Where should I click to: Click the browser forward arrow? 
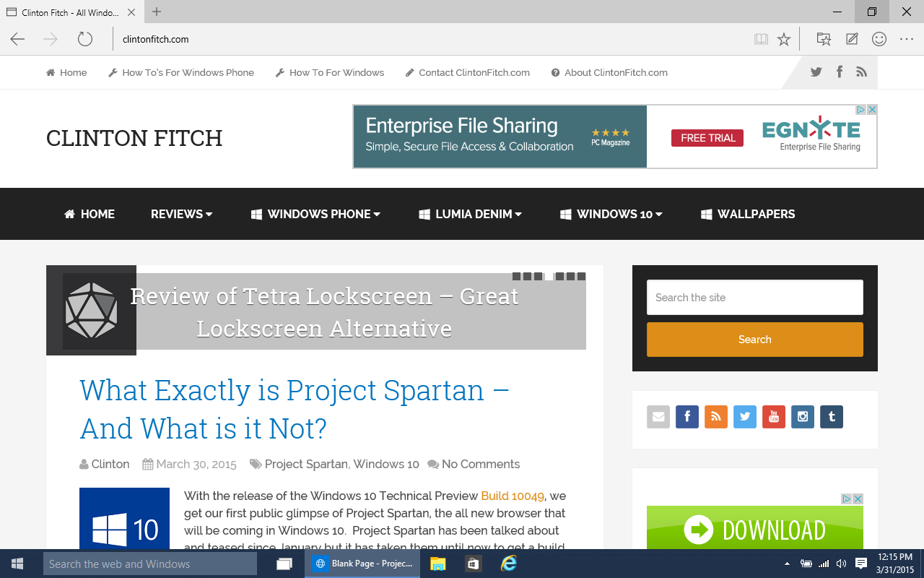click(51, 39)
